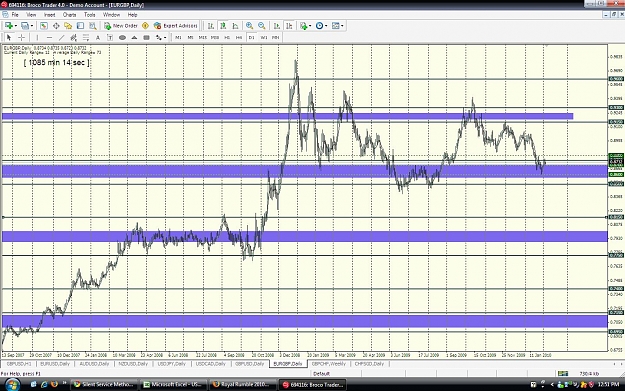The width and height of the screenshot is (625, 391).
Task: Zoom in on the chart
Action: point(250,26)
